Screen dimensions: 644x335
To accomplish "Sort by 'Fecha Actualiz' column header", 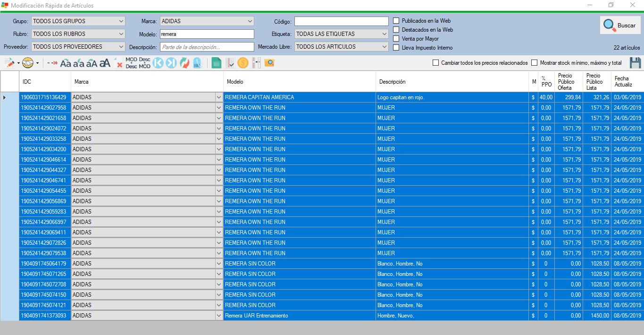I will [x=627, y=82].
